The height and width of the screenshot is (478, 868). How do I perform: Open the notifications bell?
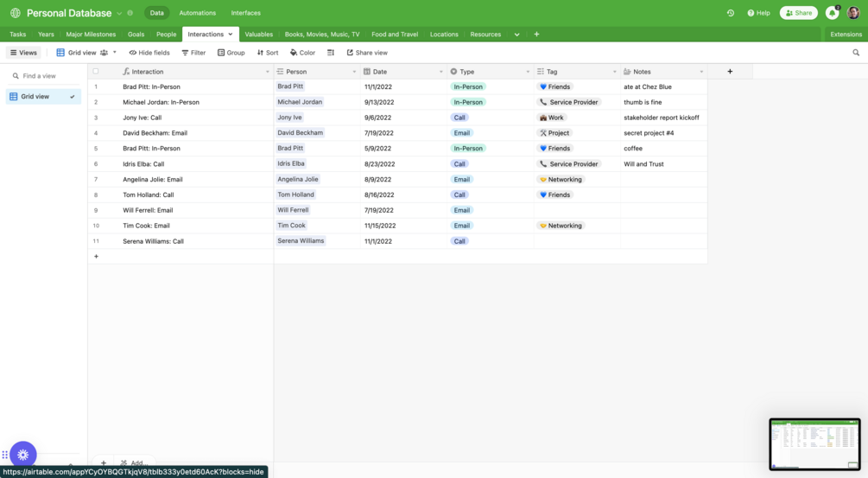click(x=832, y=13)
